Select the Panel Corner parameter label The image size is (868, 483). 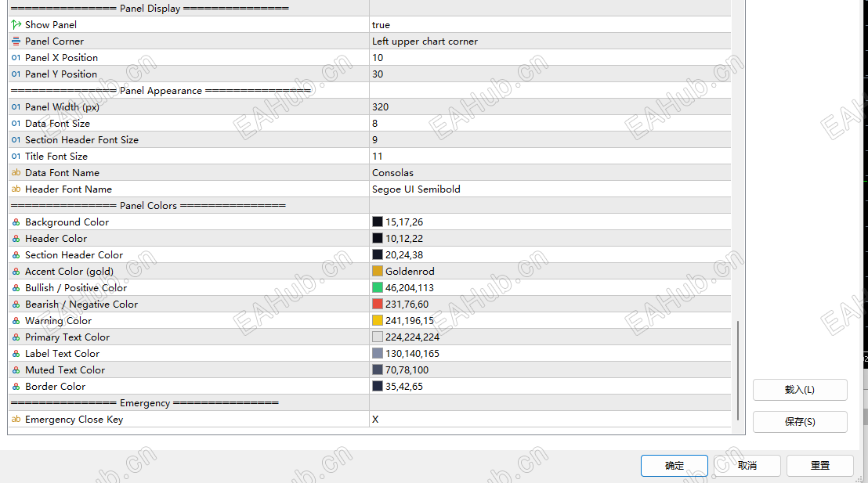click(54, 41)
